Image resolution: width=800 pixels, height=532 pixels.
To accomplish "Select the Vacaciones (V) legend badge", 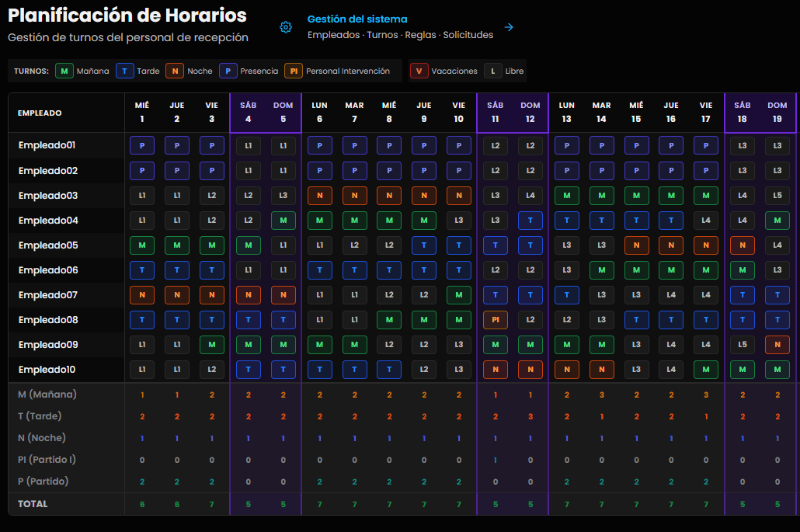I will click(x=419, y=71).
